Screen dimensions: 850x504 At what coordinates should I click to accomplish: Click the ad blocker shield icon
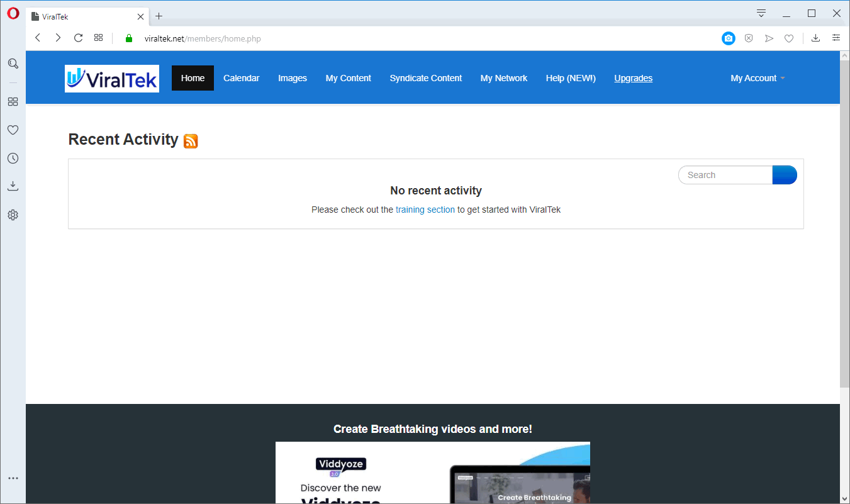[749, 38]
